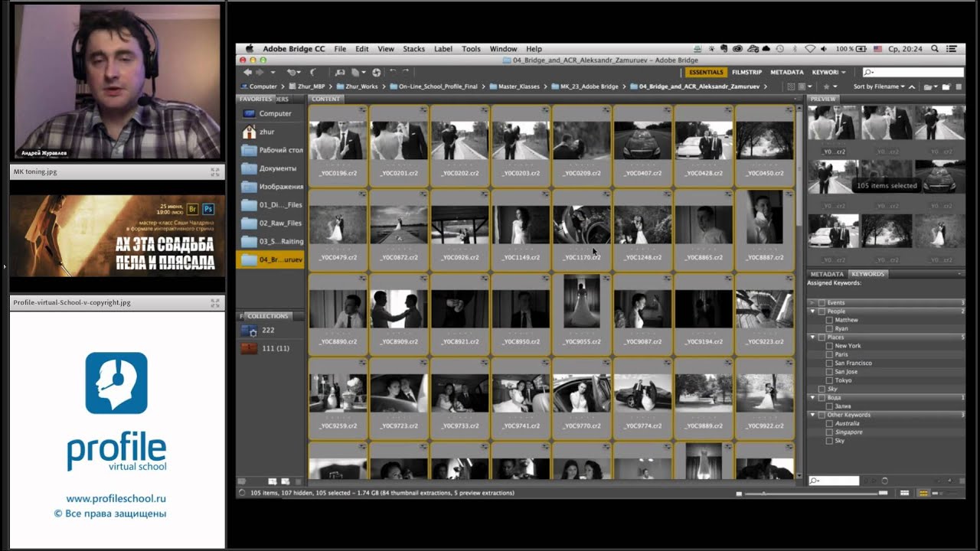Open the View menu

pyautogui.click(x=386, y=49)
